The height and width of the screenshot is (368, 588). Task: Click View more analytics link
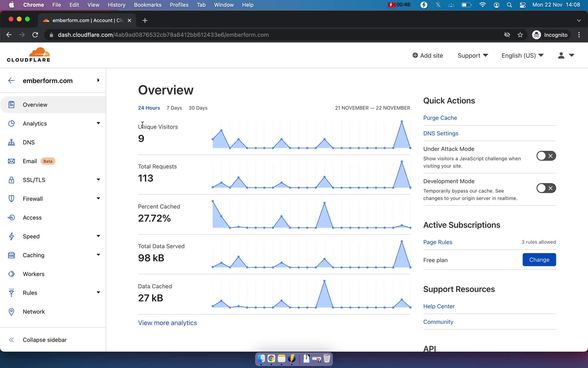click(x=167, y=323)
